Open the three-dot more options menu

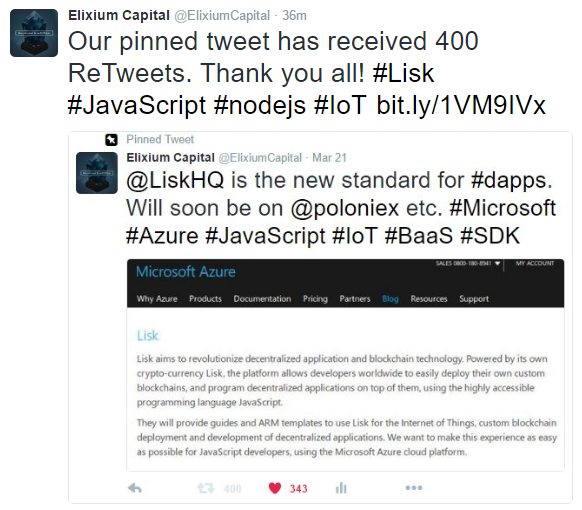[x=414, y=488]
